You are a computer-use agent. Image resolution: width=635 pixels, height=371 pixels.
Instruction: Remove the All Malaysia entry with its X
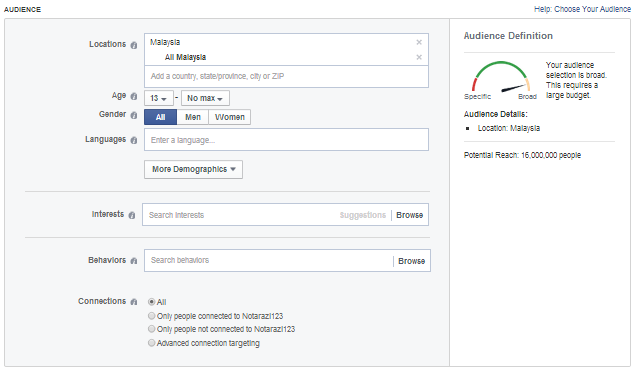pyautogui.click(x=419, y=57)
